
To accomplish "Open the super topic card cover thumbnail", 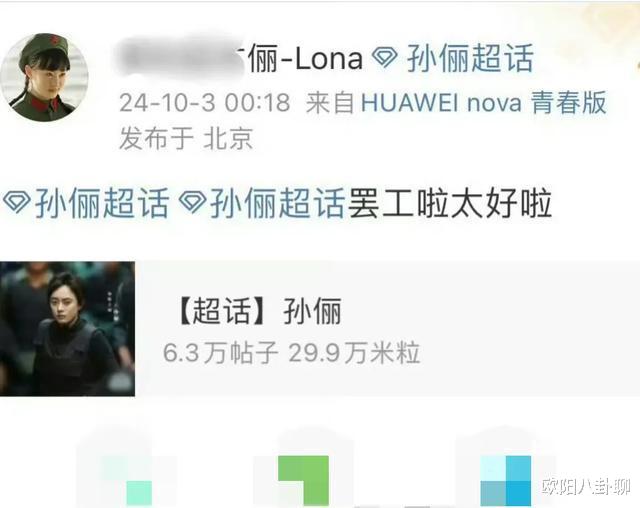I will click(x=67, y=329).
